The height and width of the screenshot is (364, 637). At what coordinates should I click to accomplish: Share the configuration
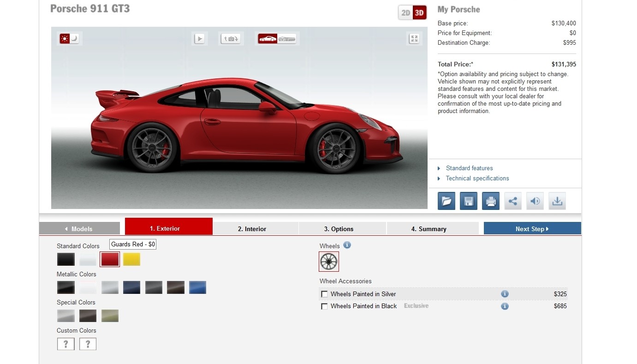pos(513,201)
